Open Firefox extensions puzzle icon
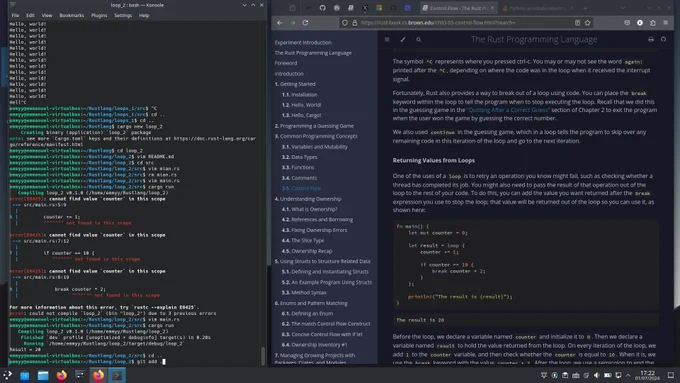 pos(653,23)
